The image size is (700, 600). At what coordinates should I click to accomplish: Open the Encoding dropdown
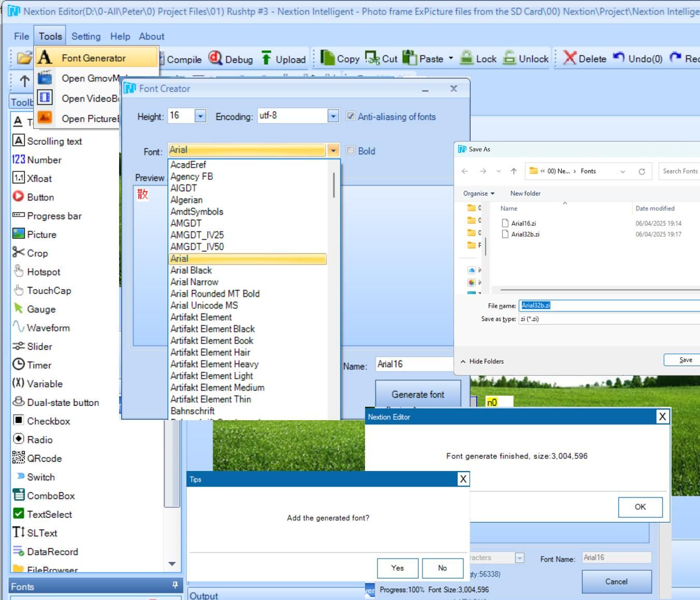(333, 116)
